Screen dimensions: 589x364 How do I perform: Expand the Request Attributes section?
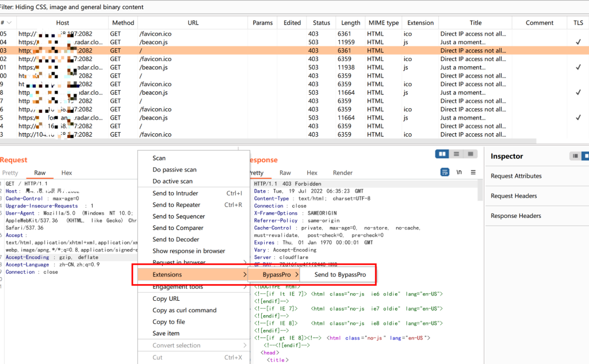(x=516, y=176)
